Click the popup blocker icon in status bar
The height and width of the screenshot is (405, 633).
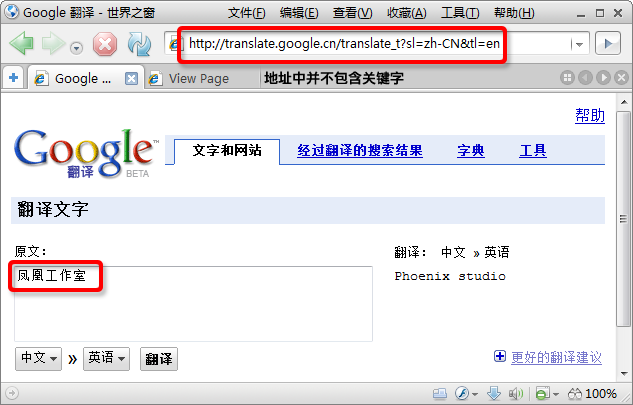(x=543, y=393)
